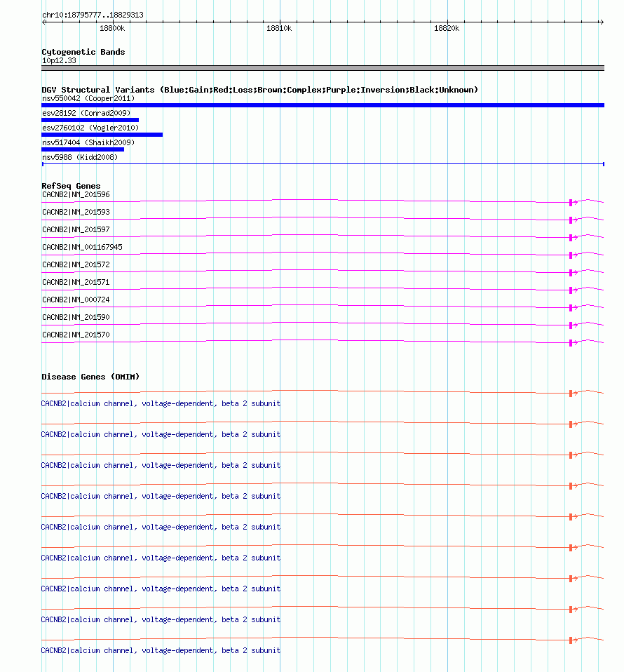Click the blue nsv517404 gain bar
The height and width of the screenshot is (672, 624).
[83, 149]
